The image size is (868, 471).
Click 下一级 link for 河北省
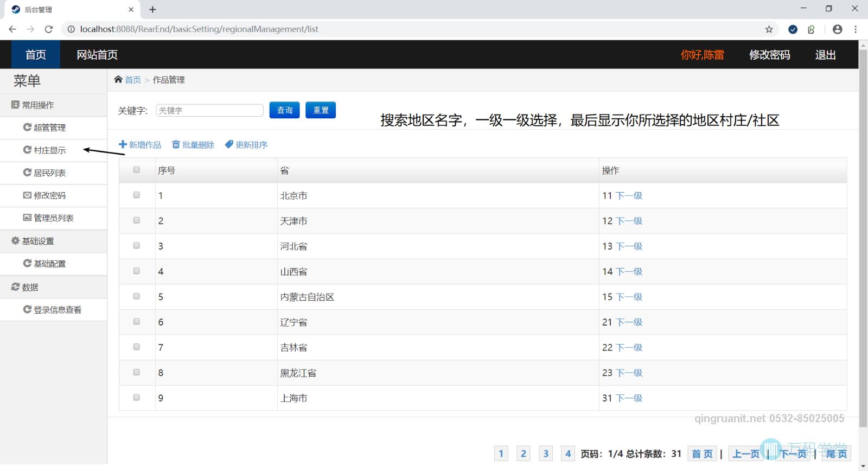[629, 246]
